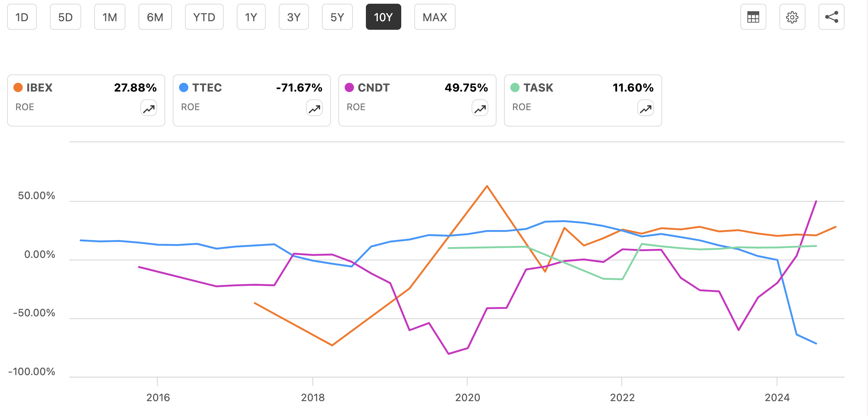Switch to the MAX time range
Image resolution: width=868 pixels, height=416 pixels.
434,17
